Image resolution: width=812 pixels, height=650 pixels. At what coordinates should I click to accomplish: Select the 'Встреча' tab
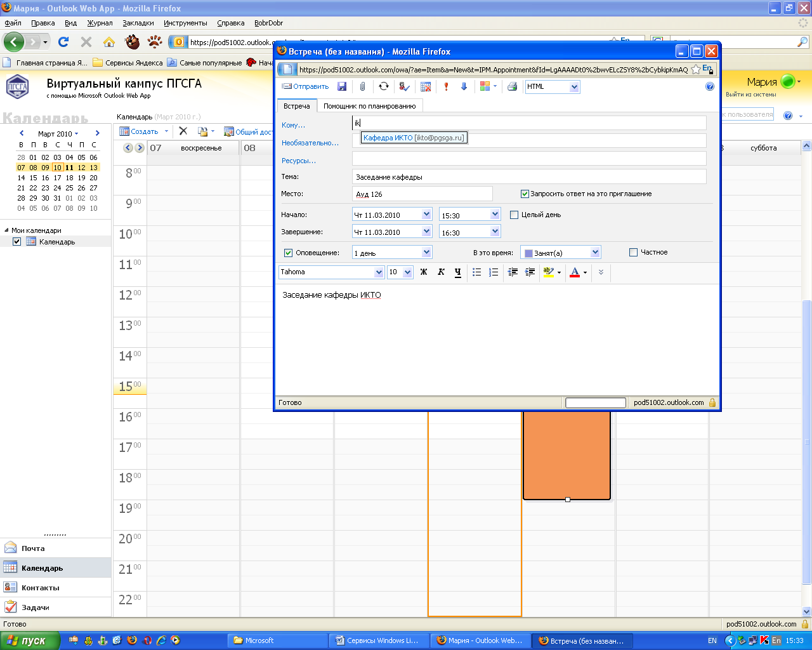tap(297, 106)
